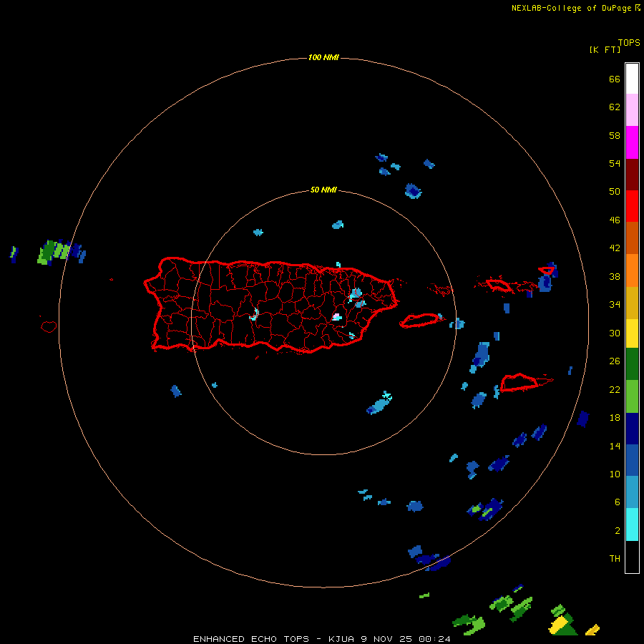The height and width of the screenshot is (644, 644).
Task: Click the "6" scale label
Action: [x=618, y=502]
